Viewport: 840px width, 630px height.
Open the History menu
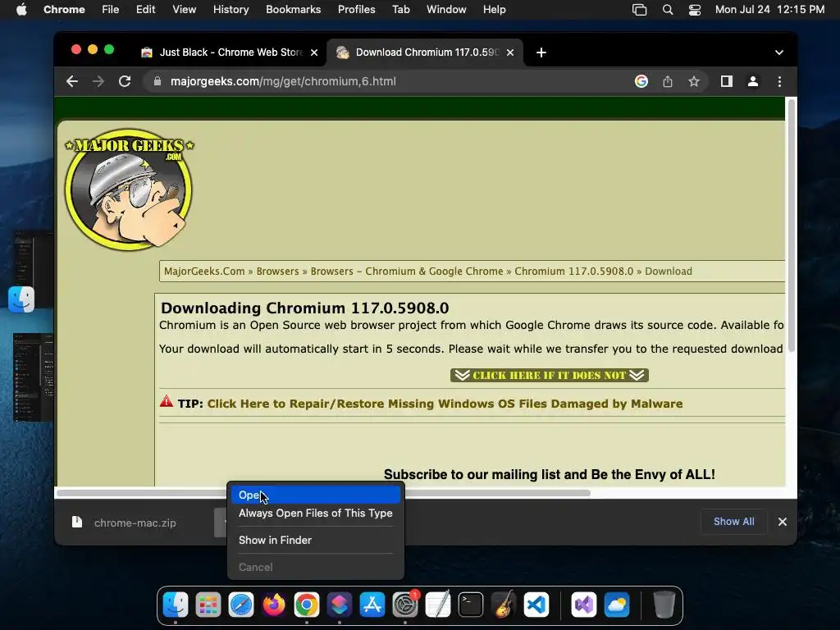pyautogui.click(x=231, y=10)
